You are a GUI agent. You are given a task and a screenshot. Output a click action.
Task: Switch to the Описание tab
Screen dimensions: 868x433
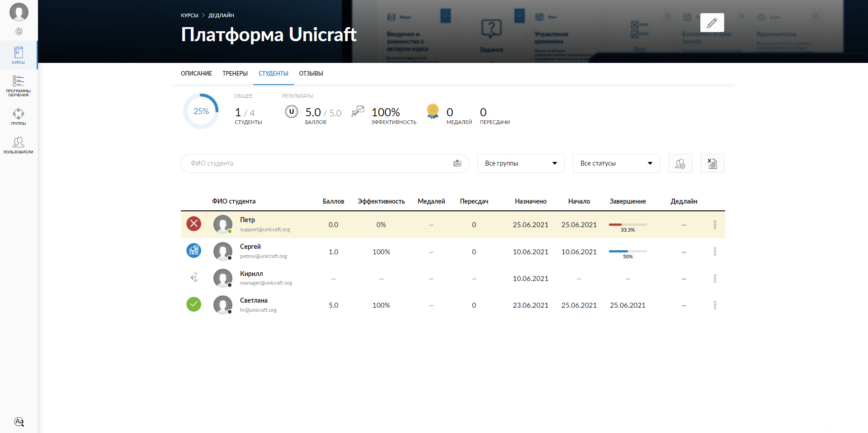point(196,73)
